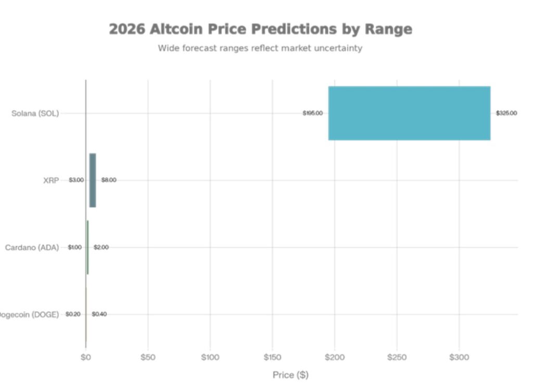Screen dimensions: 533x392
Task: Click the $325.00 Solana high value label
Action: coord(506,113)
